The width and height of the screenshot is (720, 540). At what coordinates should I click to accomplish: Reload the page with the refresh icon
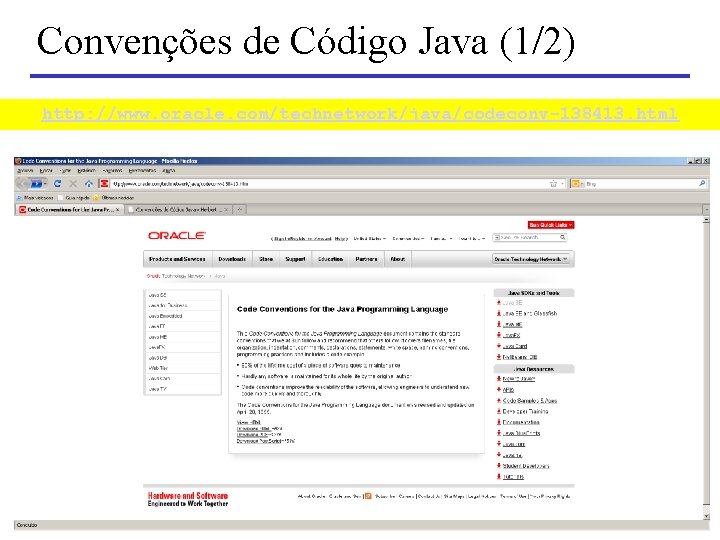tap(57, 184)
